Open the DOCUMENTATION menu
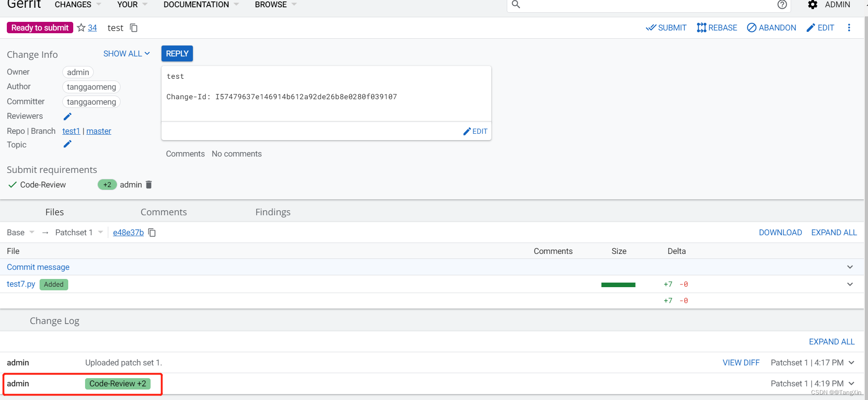Image resolution: width=868 pixels, height=400 pixels. [201, 5]
